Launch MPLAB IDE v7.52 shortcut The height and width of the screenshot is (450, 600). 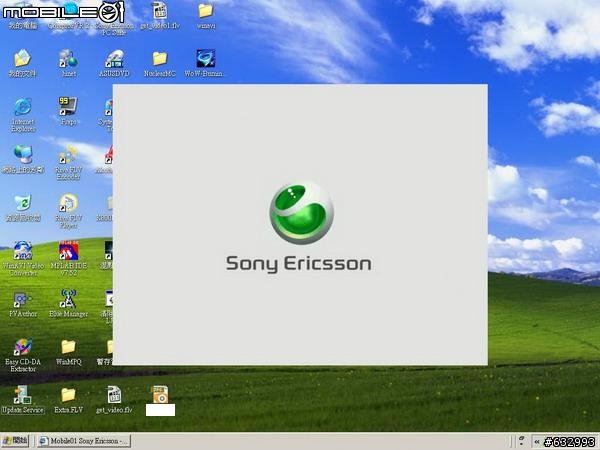coord(68,259)
